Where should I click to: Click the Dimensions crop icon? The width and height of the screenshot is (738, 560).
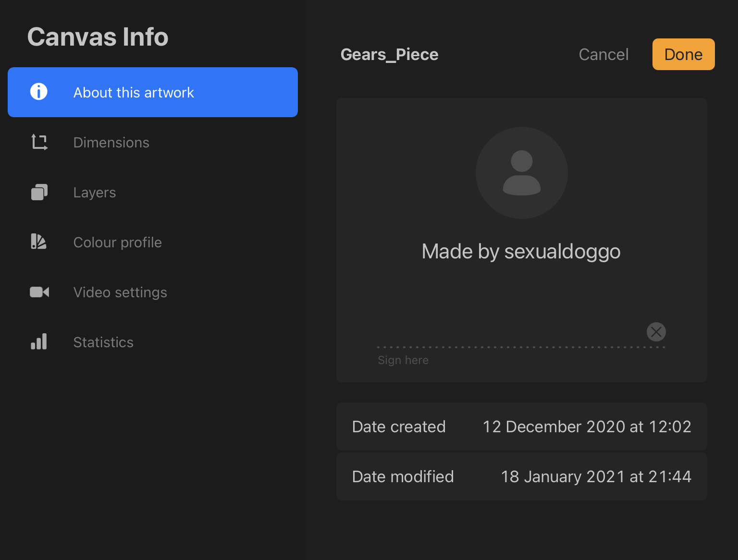[x=39, y=142]
